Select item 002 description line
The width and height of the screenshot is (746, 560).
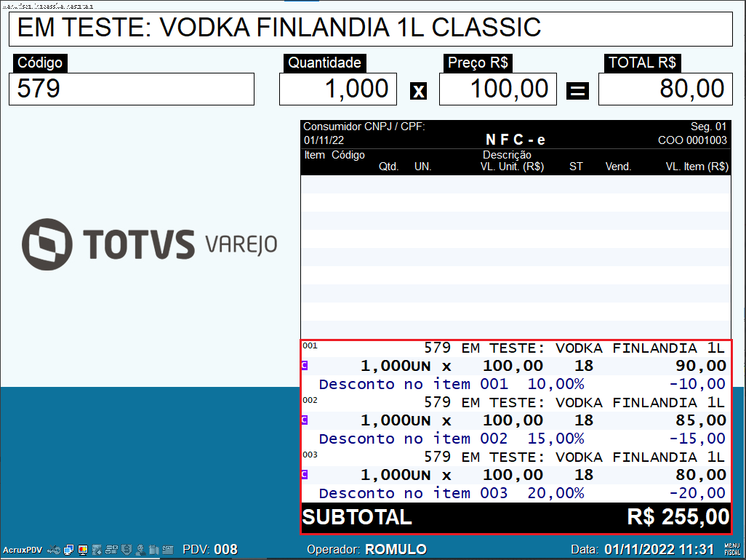[x=516, y=402]
